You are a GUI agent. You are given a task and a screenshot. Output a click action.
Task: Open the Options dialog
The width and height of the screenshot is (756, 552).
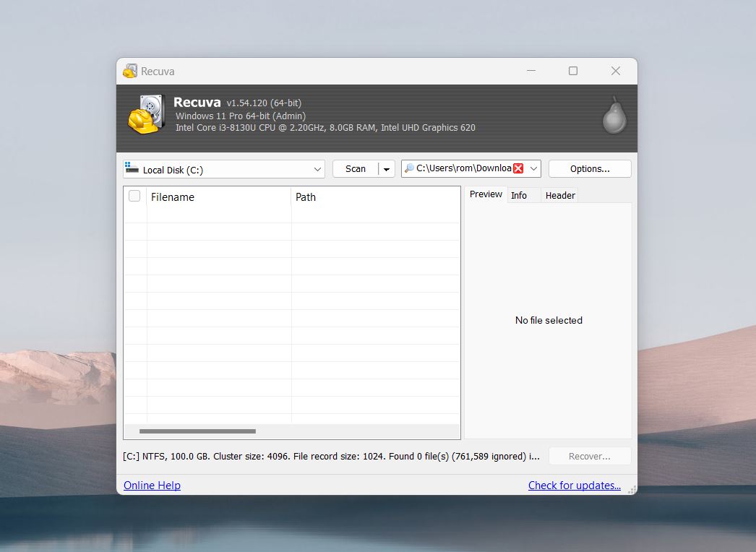[x=590, y=169]
